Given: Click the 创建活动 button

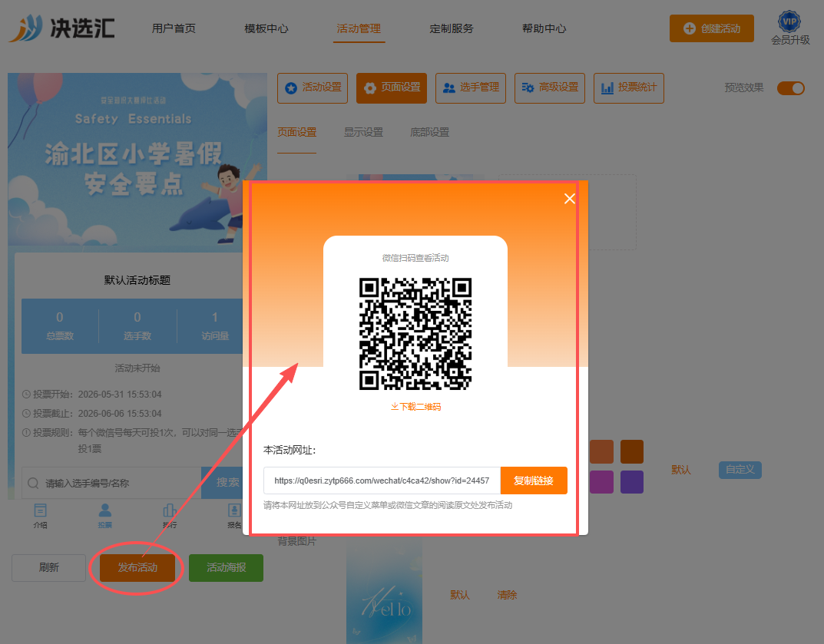Looking at the screenshot, I should pyautogui.click(x=712, y=28).
